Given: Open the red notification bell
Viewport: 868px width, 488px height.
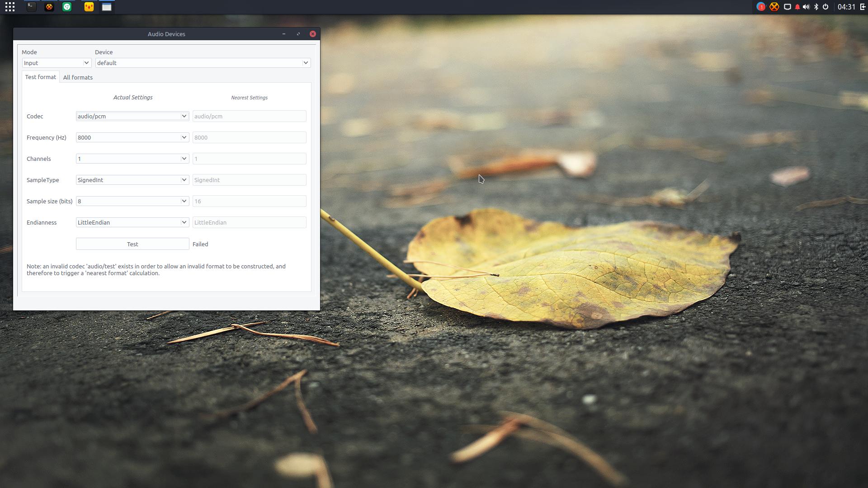Looking at the screenshot, I should (797, 7).
